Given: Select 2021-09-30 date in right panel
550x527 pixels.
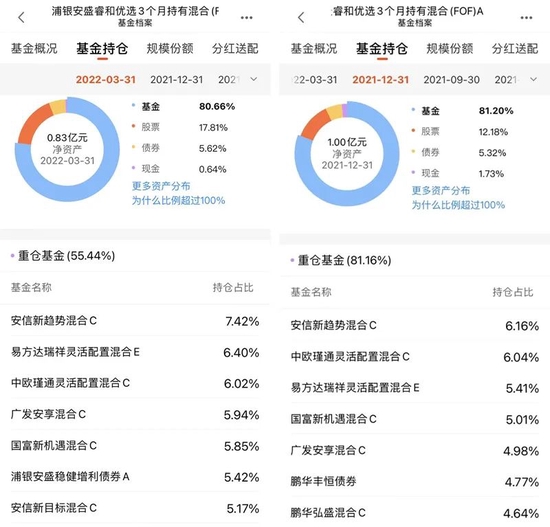Looking at the screenshot, I should (x=451, y=80).
